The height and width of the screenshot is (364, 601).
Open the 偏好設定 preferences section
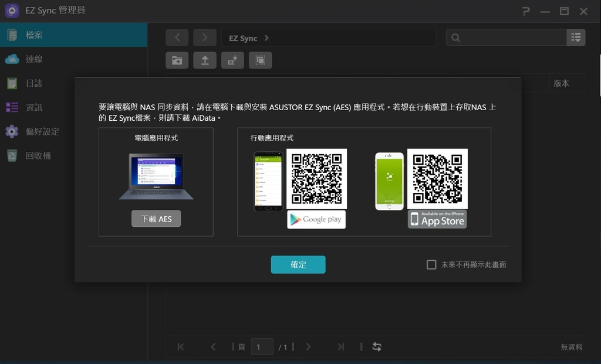coord(73,131)
